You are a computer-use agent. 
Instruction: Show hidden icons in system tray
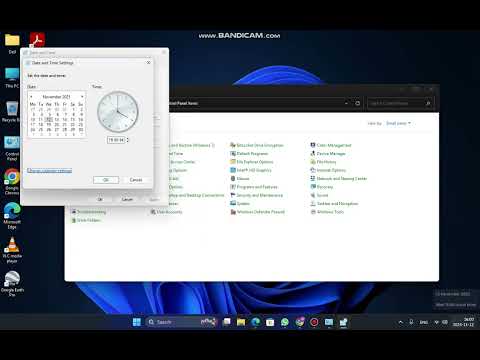tap(401, 322)
